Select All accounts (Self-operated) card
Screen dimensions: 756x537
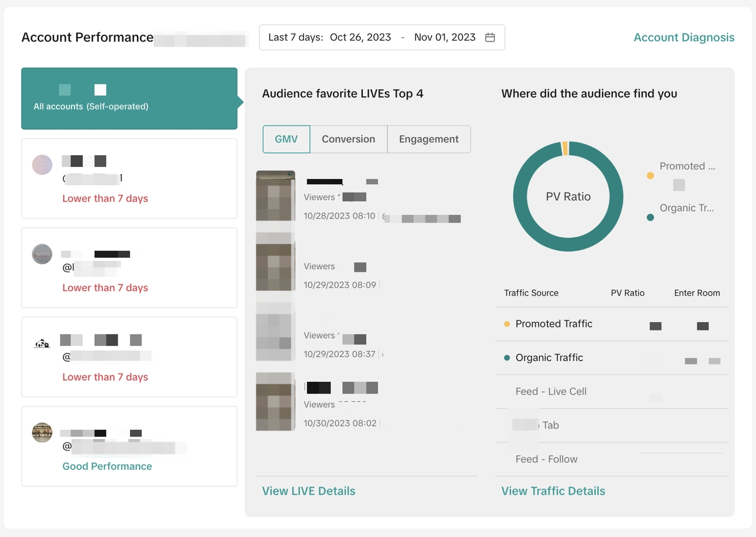tap(129, 99)
